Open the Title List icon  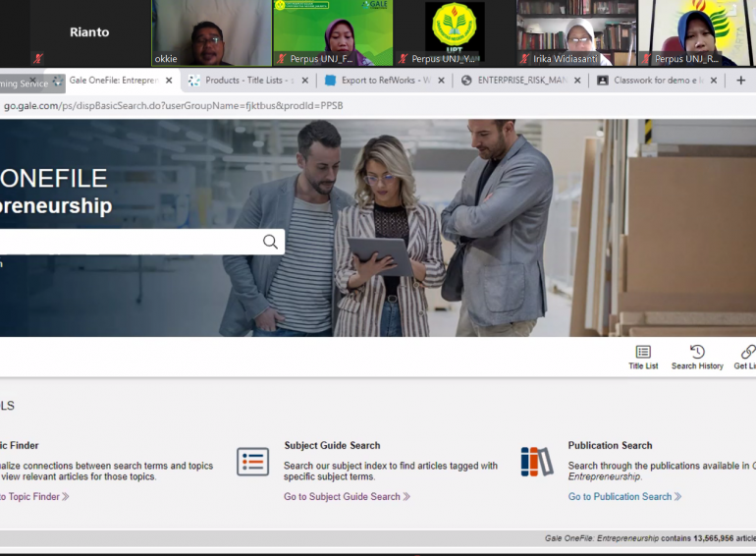point(643,352)
